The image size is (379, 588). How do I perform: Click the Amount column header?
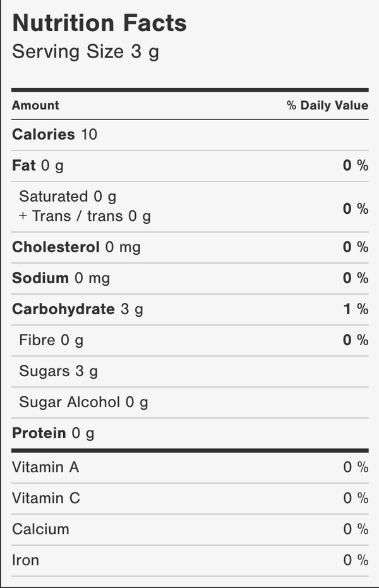pyautogui.click(x=35, y=106)
